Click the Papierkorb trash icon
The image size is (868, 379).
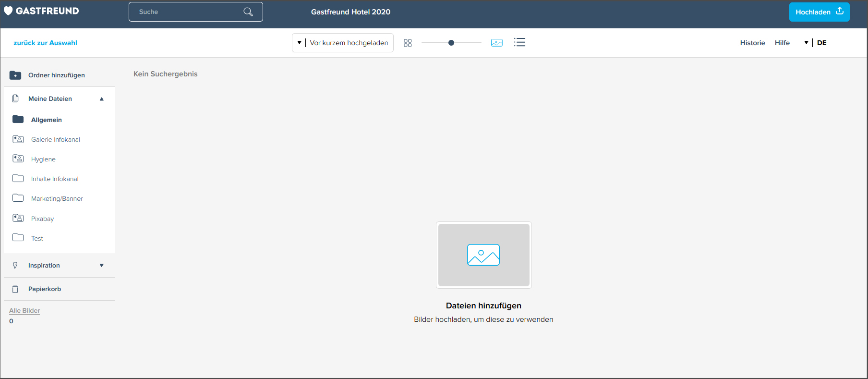coord(15,289)
